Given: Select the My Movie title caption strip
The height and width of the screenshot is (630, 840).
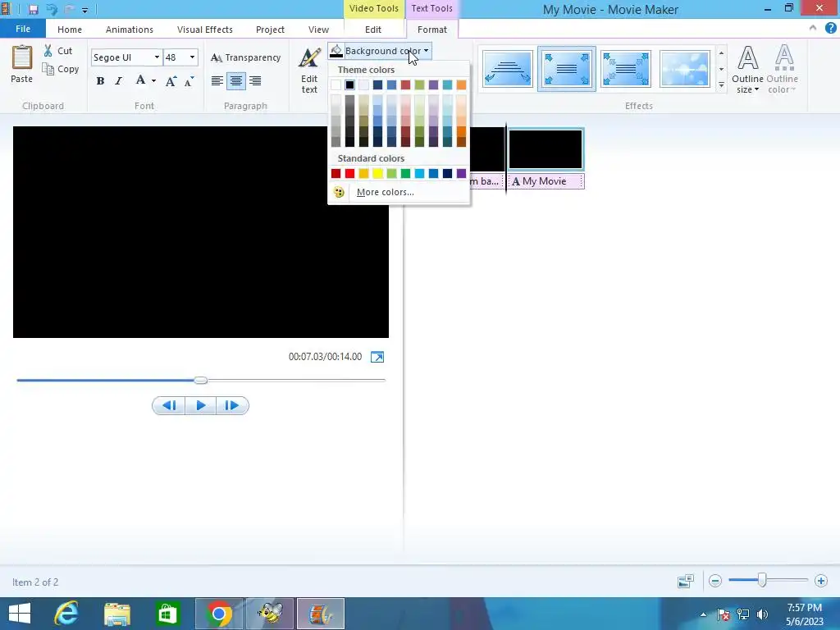Looking at the screenshot, I should (x=546, y=181).
